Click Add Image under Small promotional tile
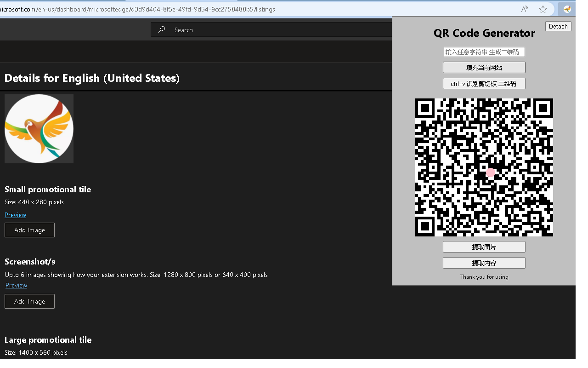 [x=29, y=230]
